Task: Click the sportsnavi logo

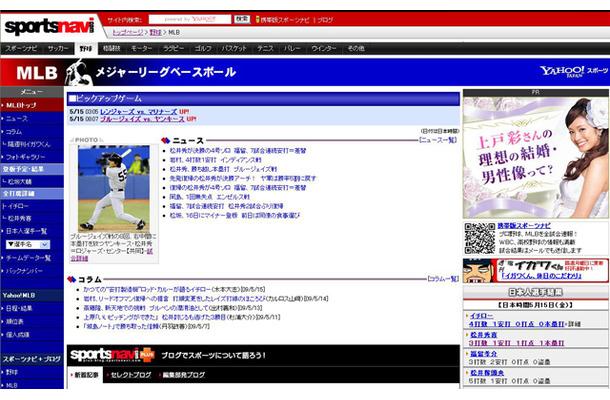Action: pos(49,26)
